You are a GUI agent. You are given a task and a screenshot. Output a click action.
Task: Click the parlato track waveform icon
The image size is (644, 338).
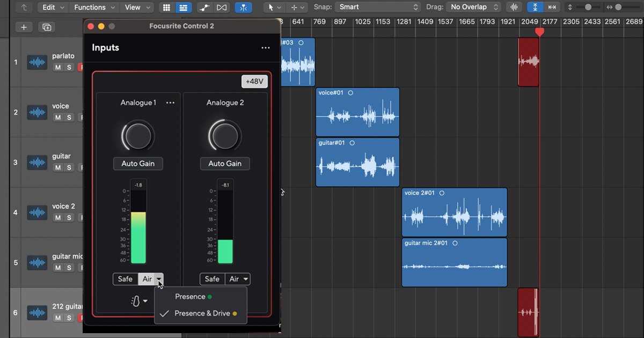[x=37, y=62]
